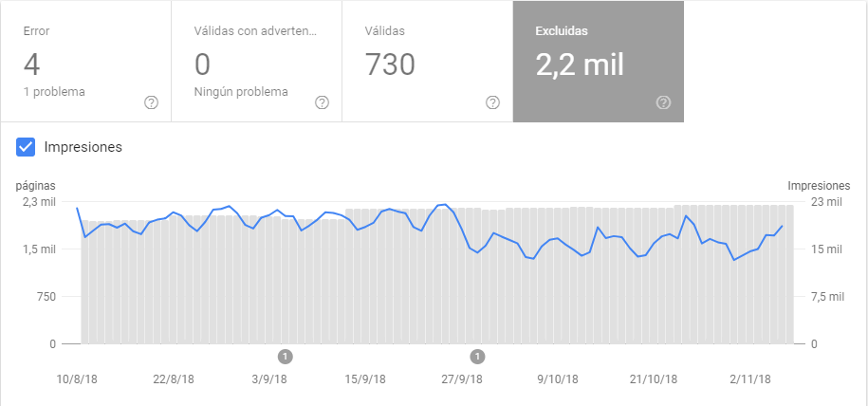The width and height of the screenshot is (868, 406).
Task: Click the first bar near 10/8/18
Action: coord(84,282)
